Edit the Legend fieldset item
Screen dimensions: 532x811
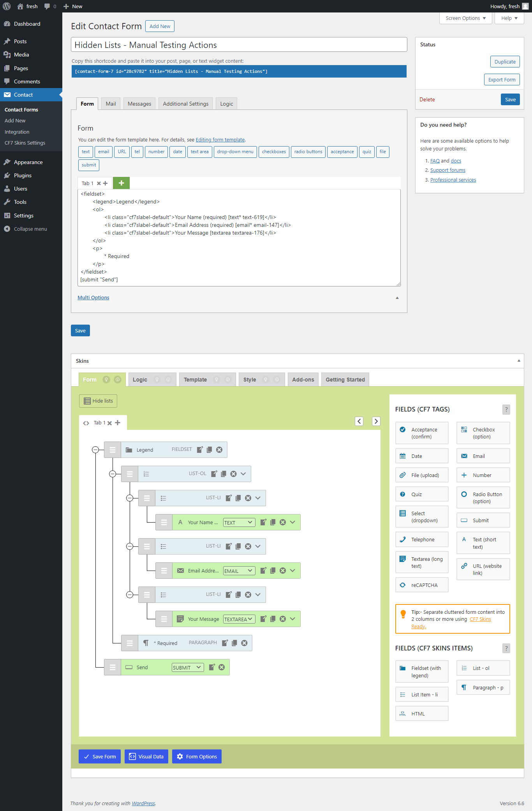[200, 450]
